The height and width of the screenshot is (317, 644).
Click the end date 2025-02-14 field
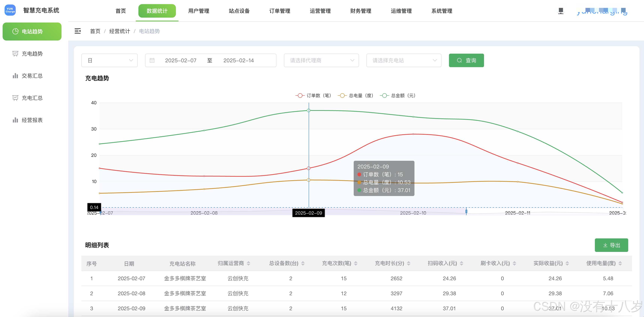click(239, 61)
